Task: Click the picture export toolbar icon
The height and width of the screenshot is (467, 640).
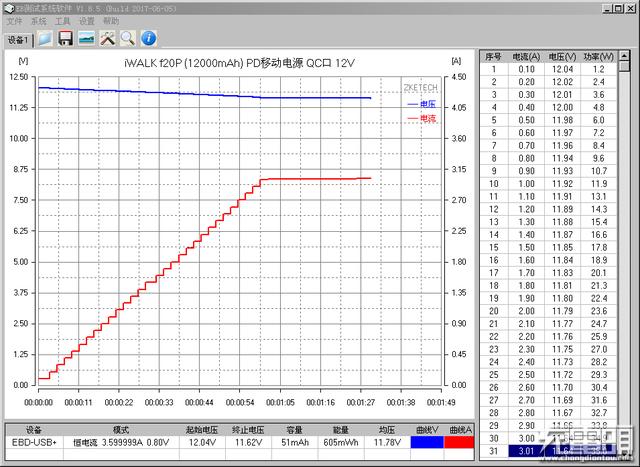Action: point(87,39)
